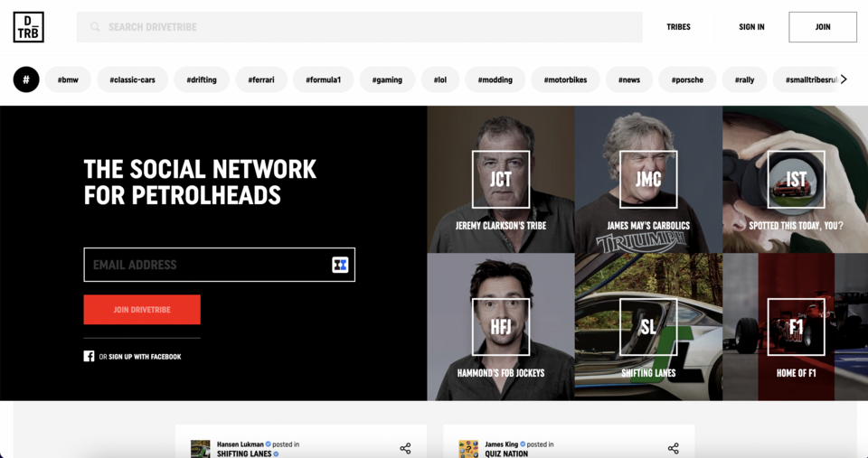Click the Facebook logo icon

click(89, 357)
